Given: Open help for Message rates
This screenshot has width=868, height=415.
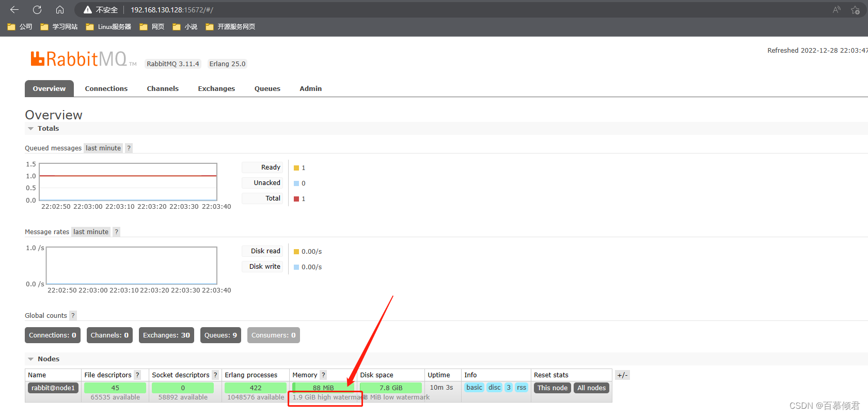Looking at the screenshot, I should pos(117,232).
